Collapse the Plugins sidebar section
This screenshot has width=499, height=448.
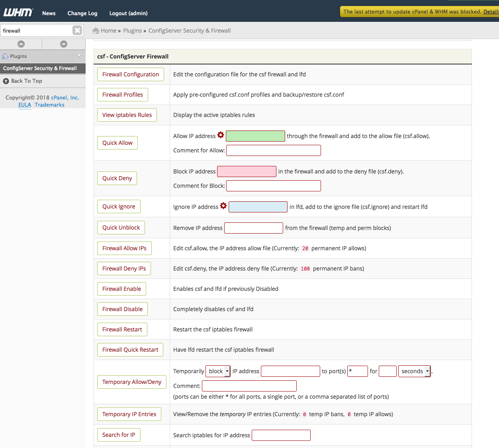click(x=79, y=56)
